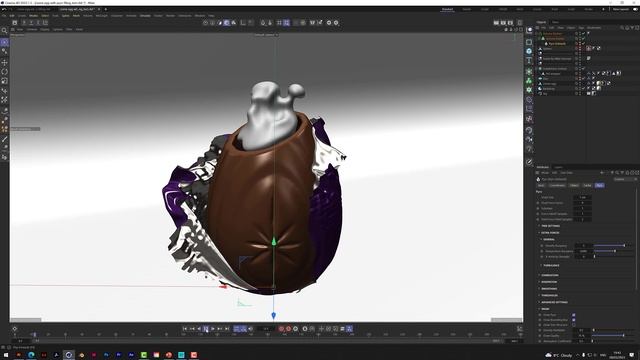This screenshot has height=360, width=640.
Task: Click the Voxel Size input field
Action: 582,197
